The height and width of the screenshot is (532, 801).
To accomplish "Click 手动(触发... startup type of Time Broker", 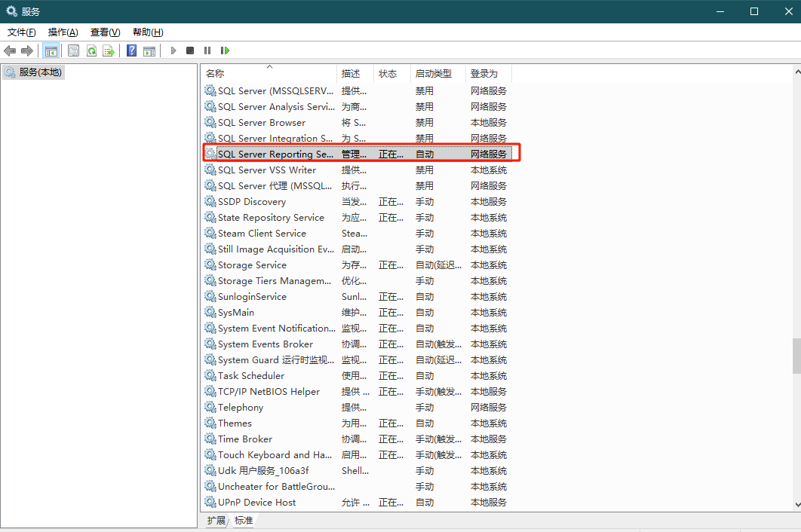I will coord(438,439).
